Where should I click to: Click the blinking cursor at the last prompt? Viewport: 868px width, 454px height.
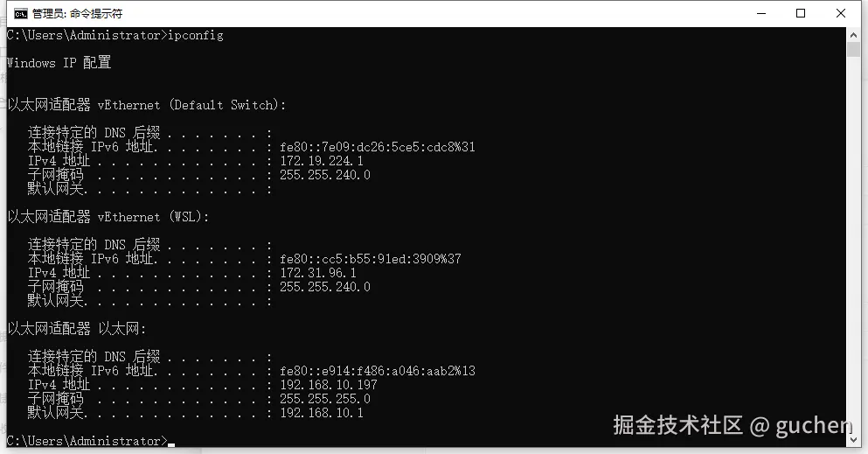coord(172,443)
